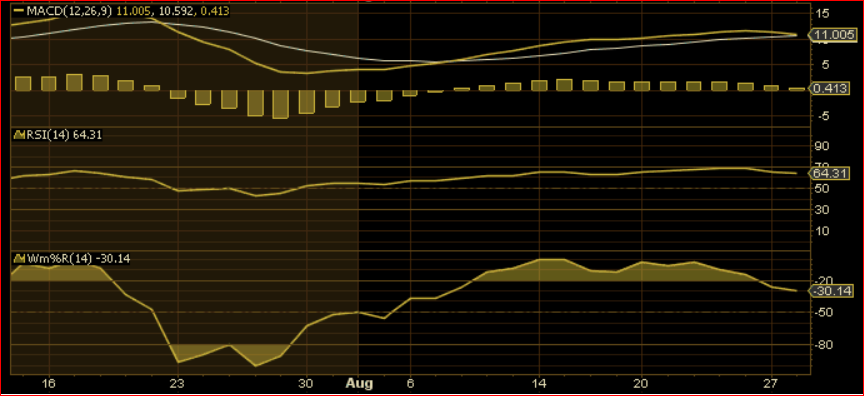This screenshot has height=396, width=864.
Task: Click the 11.005 MACD value tag
Action: coord(831,36)
